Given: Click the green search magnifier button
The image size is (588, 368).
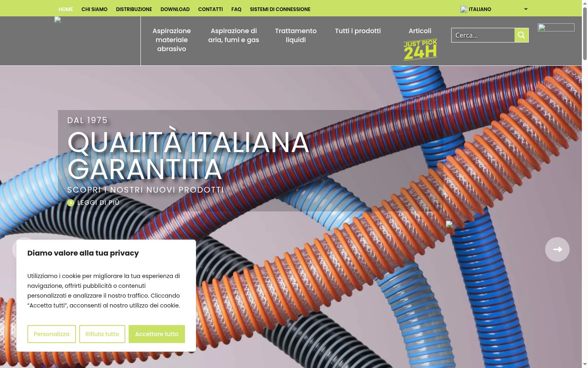Looking at the screenshot, I should (x=521, y=35).
